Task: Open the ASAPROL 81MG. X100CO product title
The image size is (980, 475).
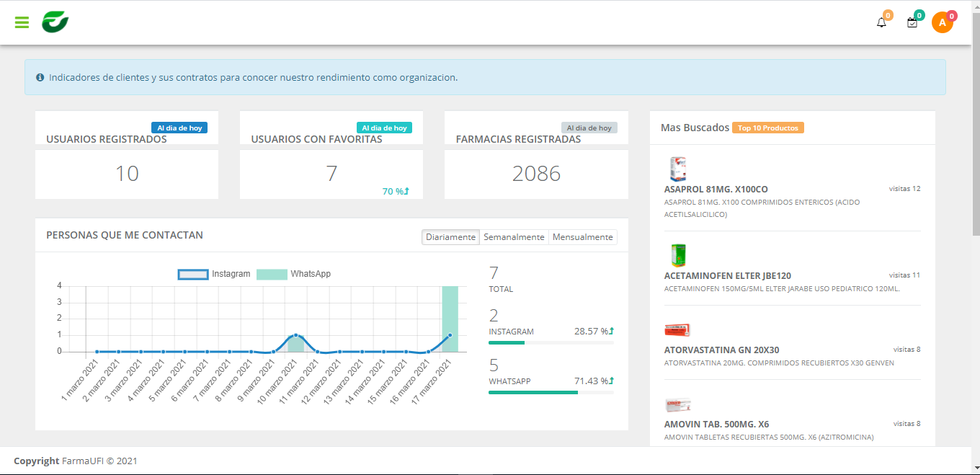Action: pos(716,189)
